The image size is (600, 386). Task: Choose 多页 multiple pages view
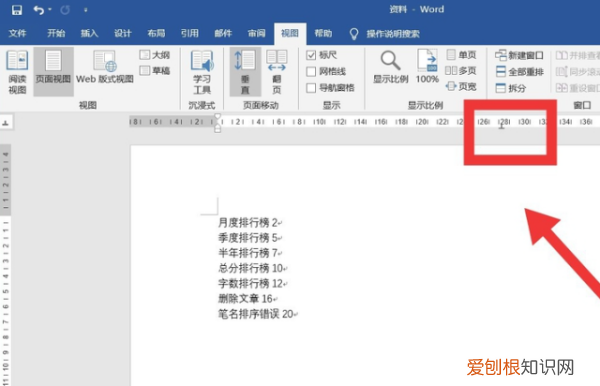point(461,71)
